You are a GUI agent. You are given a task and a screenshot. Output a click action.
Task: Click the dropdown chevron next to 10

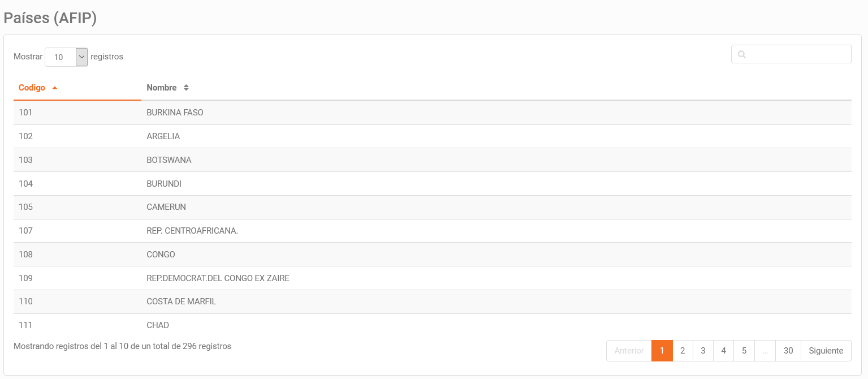point(82,57)
